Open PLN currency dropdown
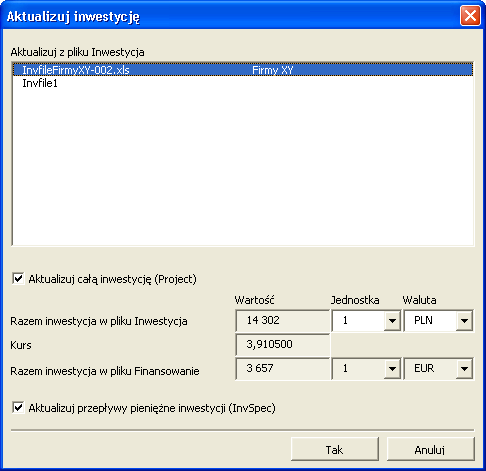The height and width of the screenshot is (471, 486). (464, 321)
